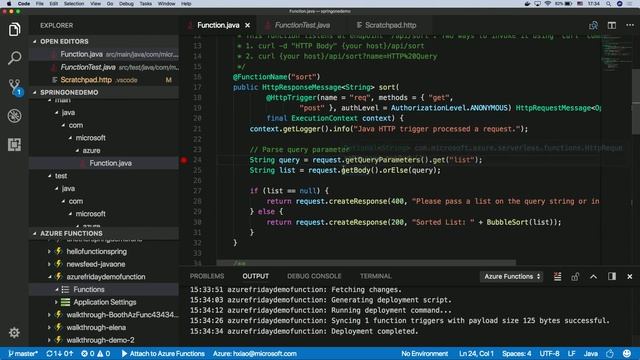
Task: Open the Debug menu
Action: pyautogui.click(x=126, y=4)
